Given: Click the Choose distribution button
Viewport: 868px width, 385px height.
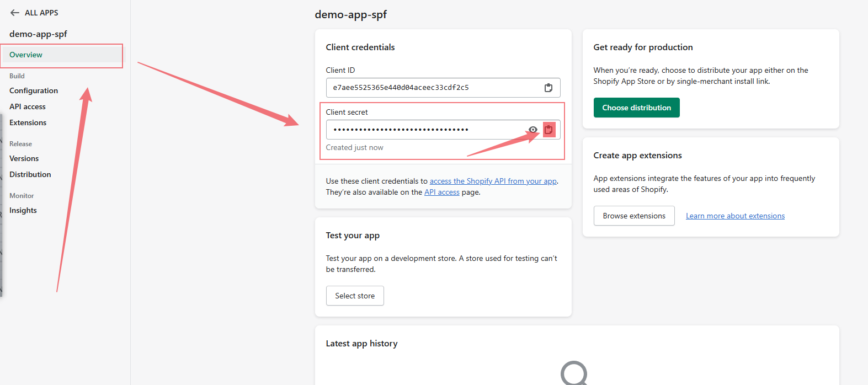Looking at the screenshot, I should [637, 108].
